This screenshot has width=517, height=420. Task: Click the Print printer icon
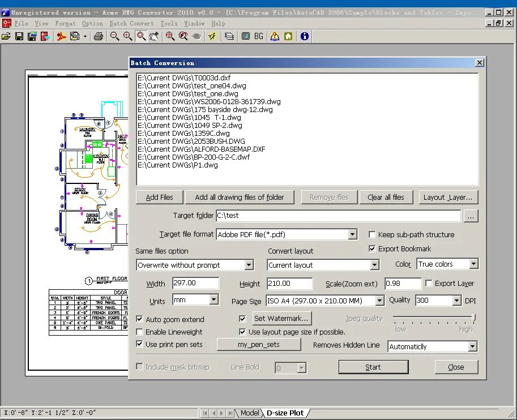(x=99, y=36)
